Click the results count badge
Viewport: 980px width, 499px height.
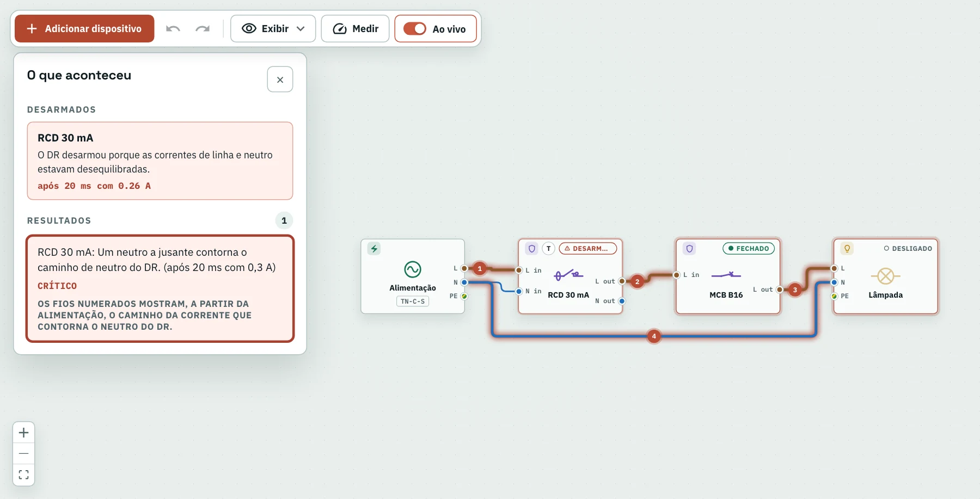pos(284,220)
